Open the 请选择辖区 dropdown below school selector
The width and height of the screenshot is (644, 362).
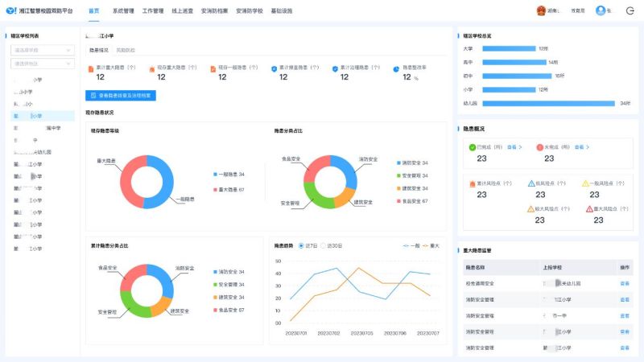point(42,63)
